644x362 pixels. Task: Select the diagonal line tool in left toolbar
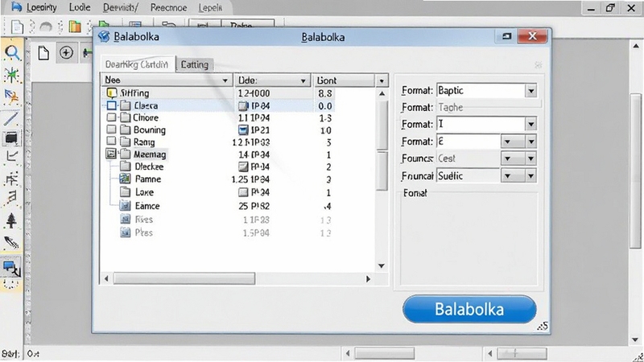click(11, 117)
